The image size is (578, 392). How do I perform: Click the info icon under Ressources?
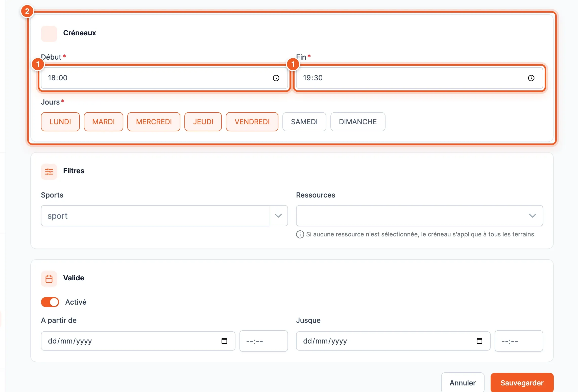[300, 234]
